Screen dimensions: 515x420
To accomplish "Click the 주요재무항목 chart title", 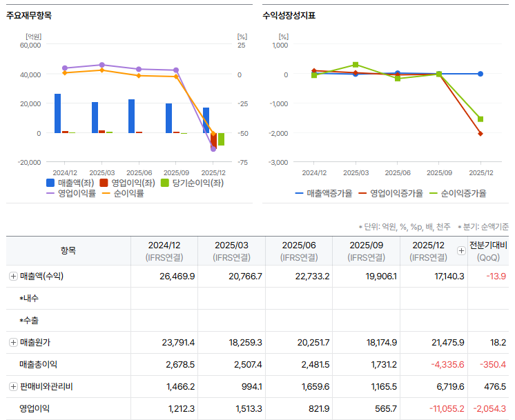I will [29, 15].
